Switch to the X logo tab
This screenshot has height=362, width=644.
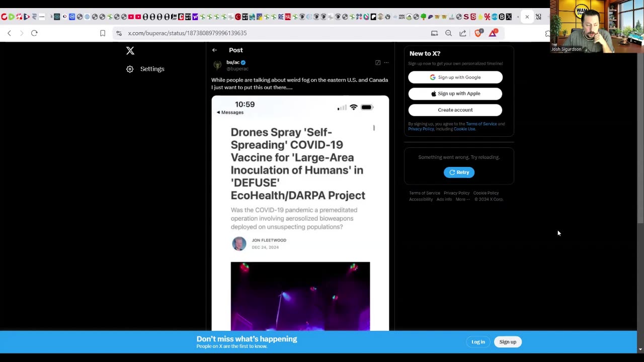[x=509, y=17]
